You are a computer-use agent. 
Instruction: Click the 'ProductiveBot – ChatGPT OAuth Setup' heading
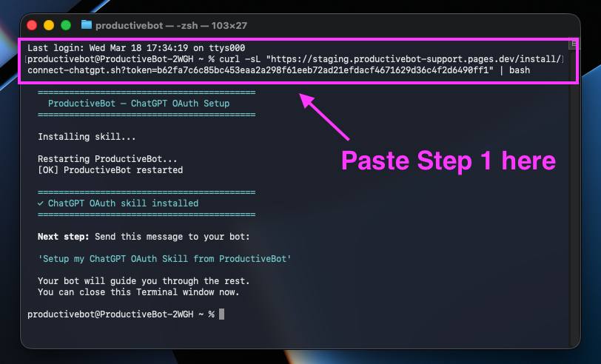[138, 104]
